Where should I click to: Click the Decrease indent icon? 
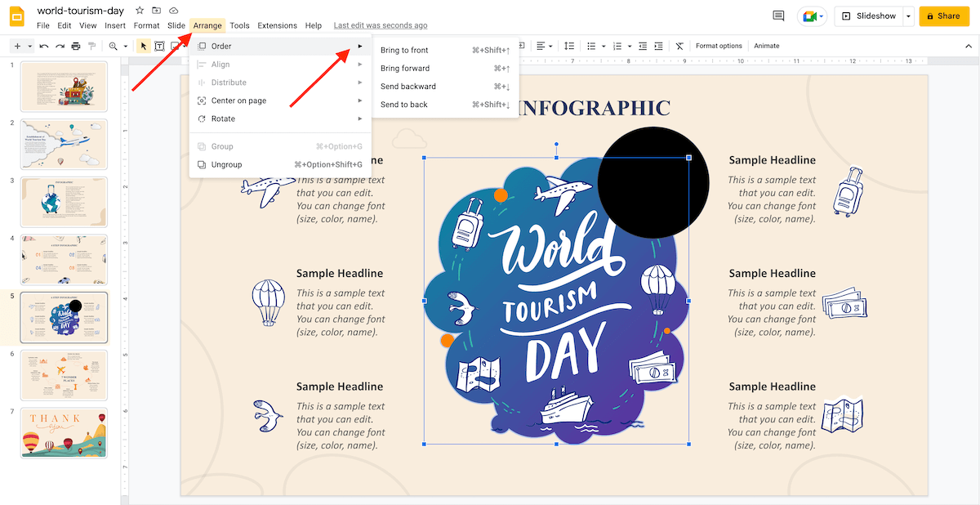pyautogui.click(x=644, y=47)
